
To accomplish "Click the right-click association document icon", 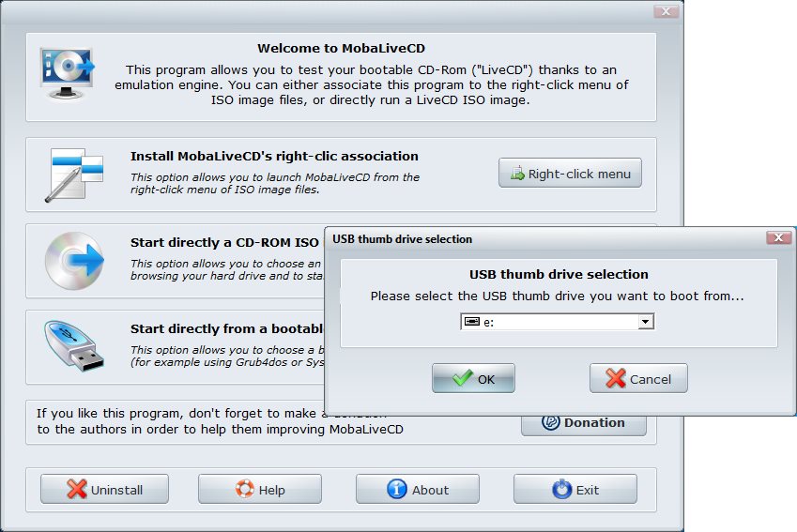I will [x=74, y=175].
